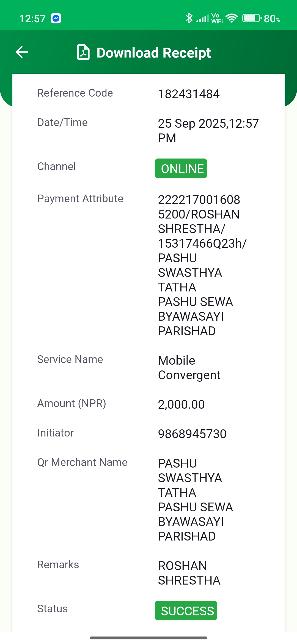Tap the back arrow icon

click(22, 52)
